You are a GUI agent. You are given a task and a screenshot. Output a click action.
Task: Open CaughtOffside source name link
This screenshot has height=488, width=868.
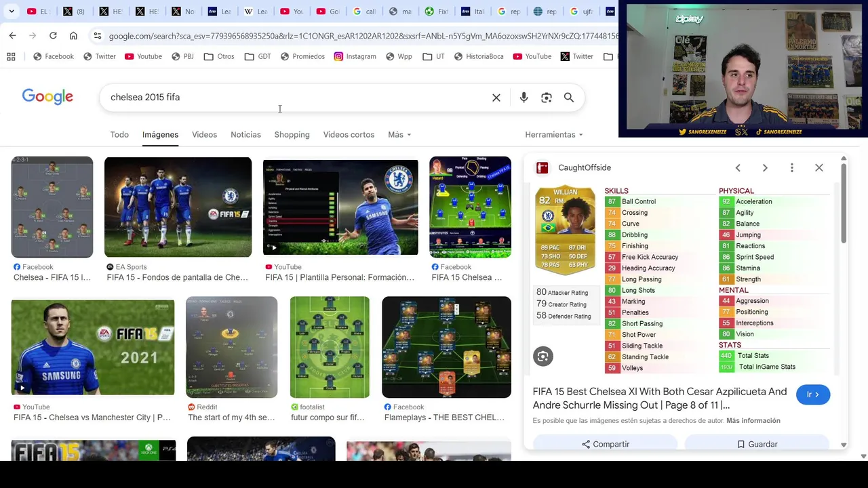pyautogui.click(x=585, y=167)
